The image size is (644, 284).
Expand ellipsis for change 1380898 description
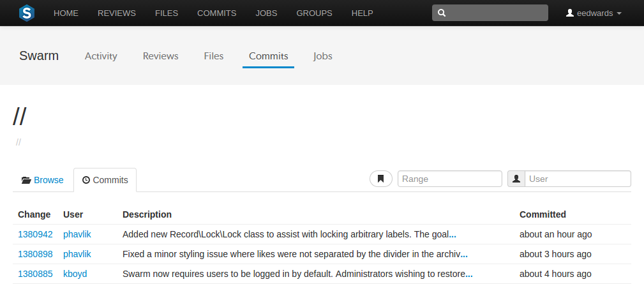click(x=464, y=255)
